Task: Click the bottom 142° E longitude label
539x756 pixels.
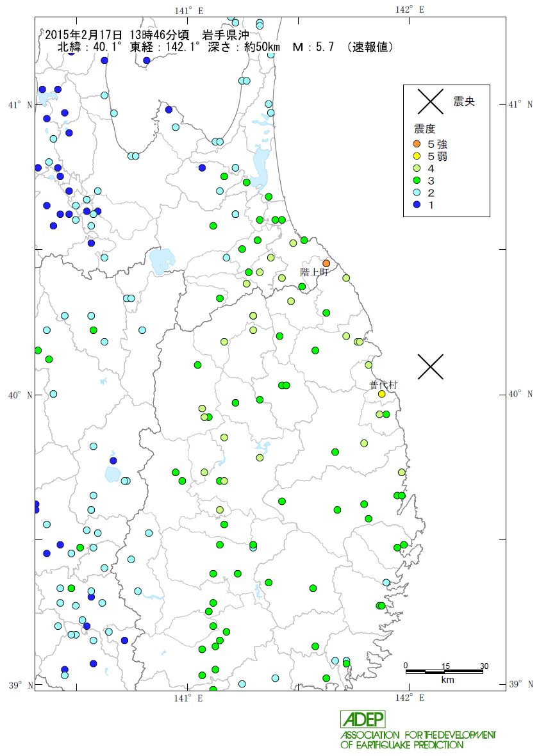Action: coord(410,698)
